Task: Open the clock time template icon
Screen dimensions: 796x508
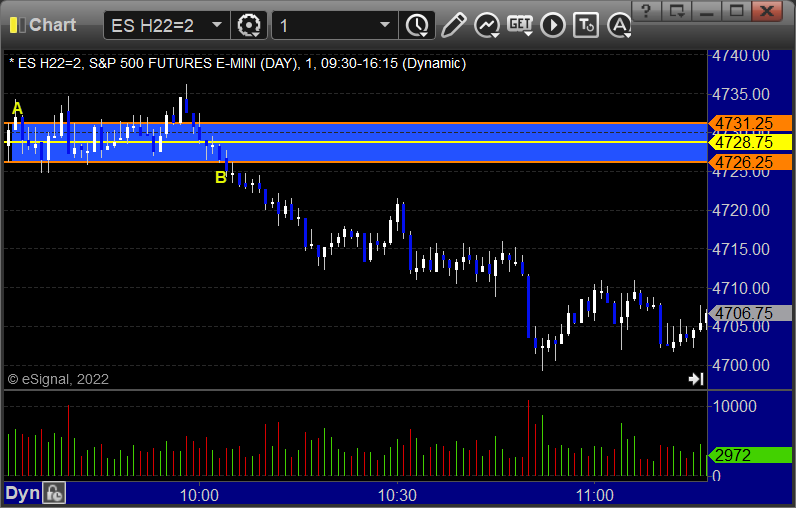Action: click(417, 25)
